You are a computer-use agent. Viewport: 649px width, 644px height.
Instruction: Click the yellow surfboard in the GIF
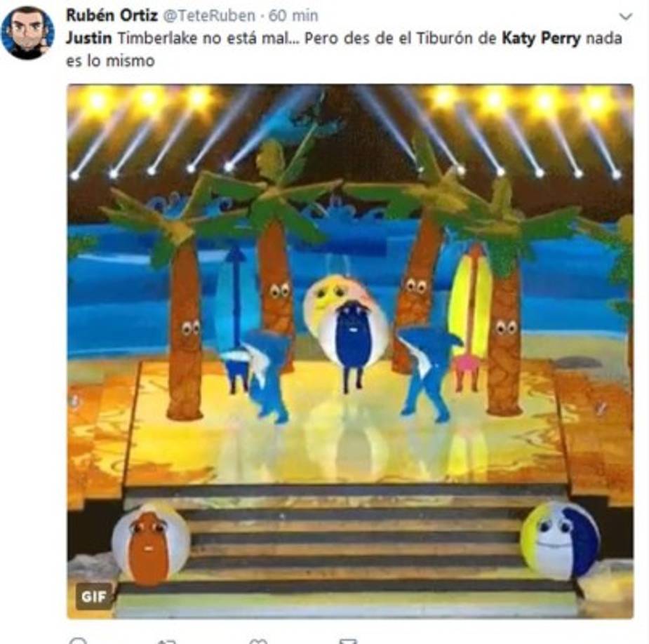point(471,302)
